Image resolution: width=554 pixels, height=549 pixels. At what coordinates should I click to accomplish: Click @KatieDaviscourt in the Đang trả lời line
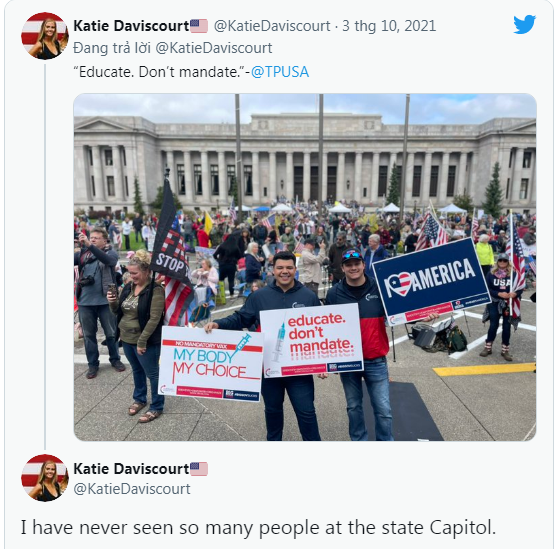[213, 48]
